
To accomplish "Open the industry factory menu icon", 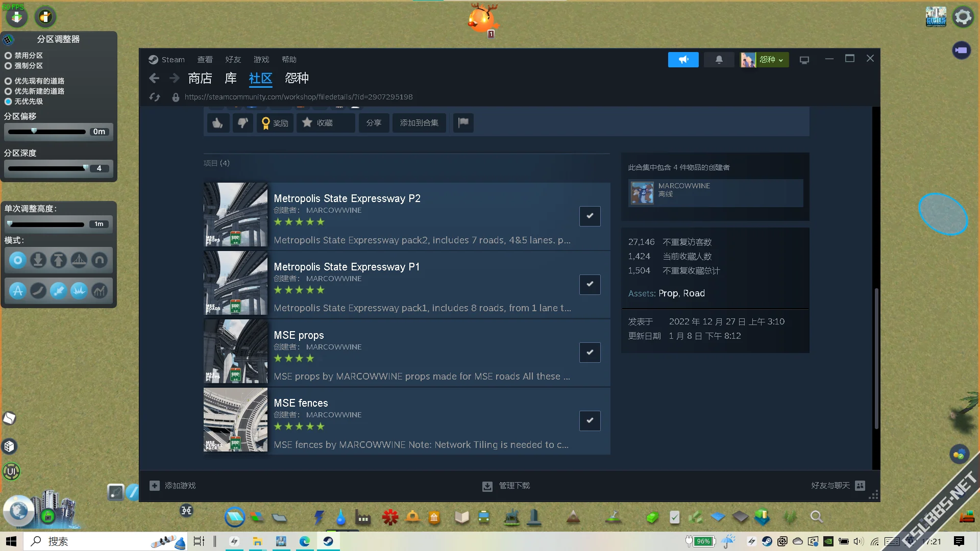I will (x=363, y=518).
